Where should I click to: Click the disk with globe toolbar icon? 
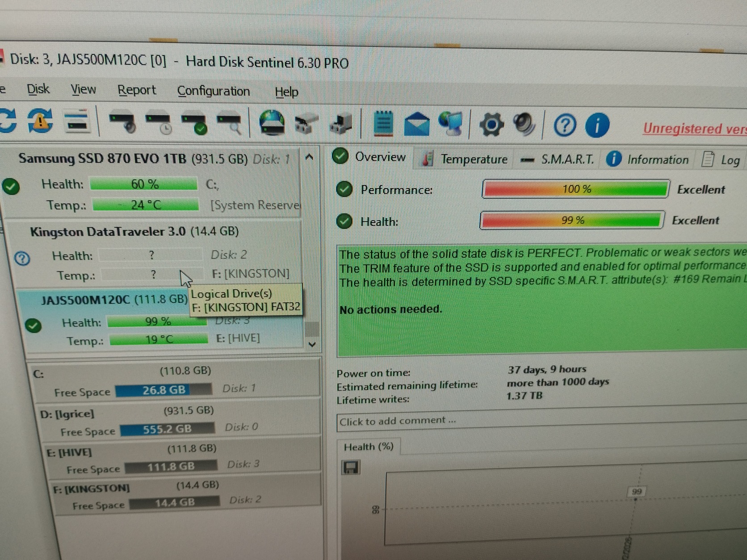pyautogui.click(x=272, y=123)
